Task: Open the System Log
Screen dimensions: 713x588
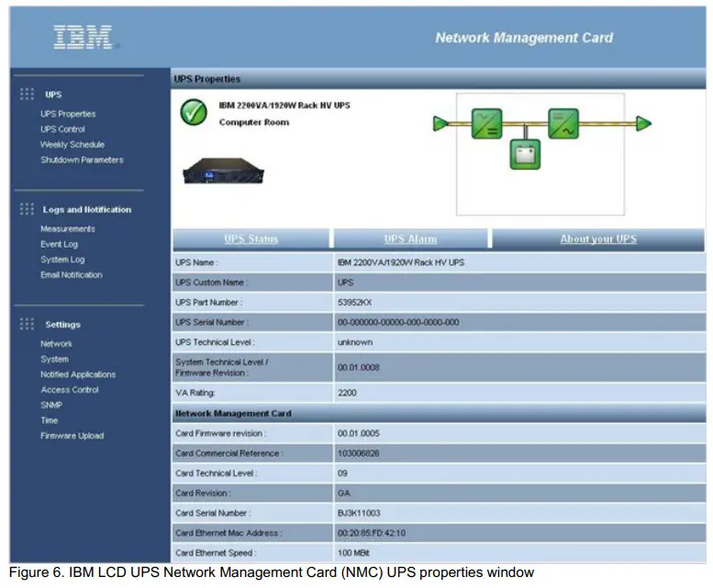Action: pos(62,260)
